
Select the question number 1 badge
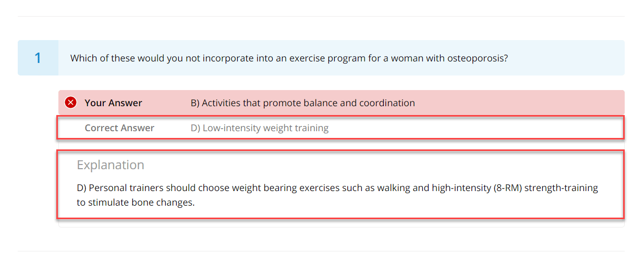38,58
